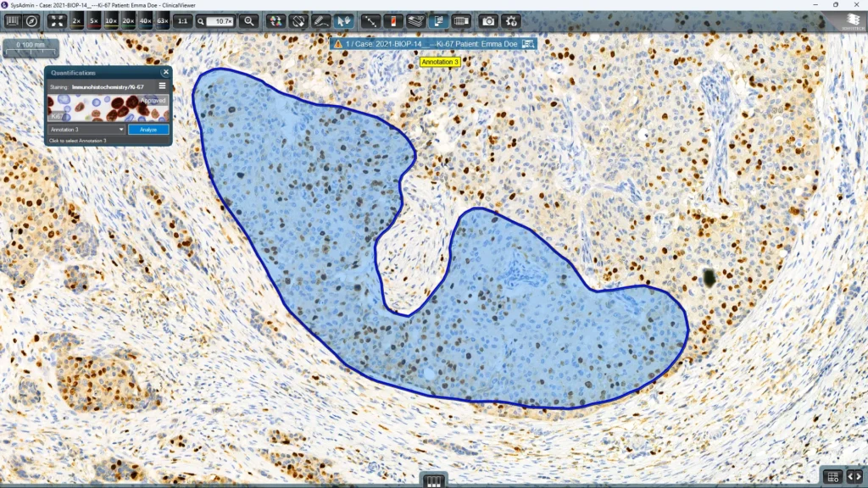Click the 1:1 zoom button
Screen dimensions: 868x488
click(182, 21)
